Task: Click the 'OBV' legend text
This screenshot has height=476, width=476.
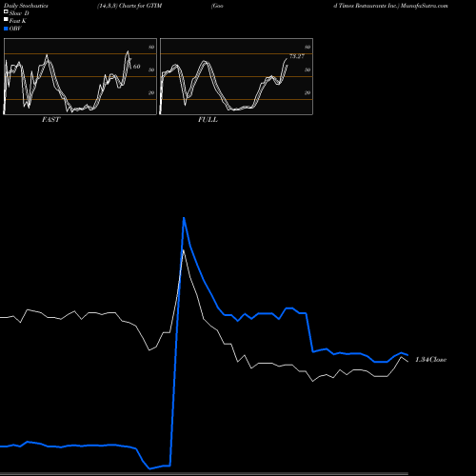Action: [15, 29]
